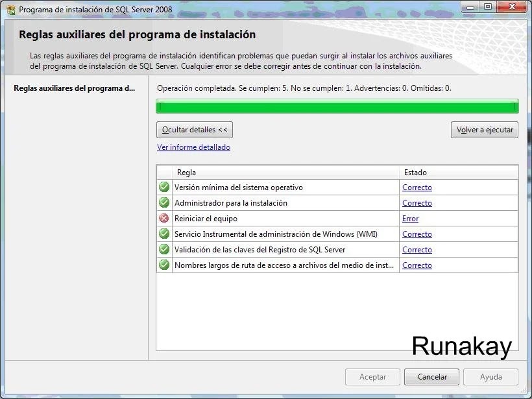This screenshot has height=399, width=532.
Task: Open the Ver informe detallado link
Action: [x=193, y=147]
